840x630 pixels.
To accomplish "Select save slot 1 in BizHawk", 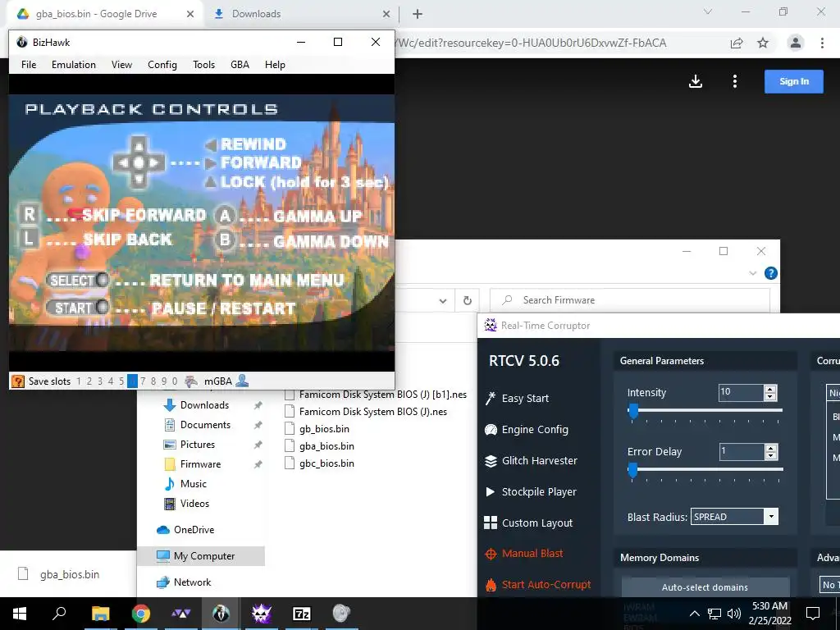I will [79, 381].
